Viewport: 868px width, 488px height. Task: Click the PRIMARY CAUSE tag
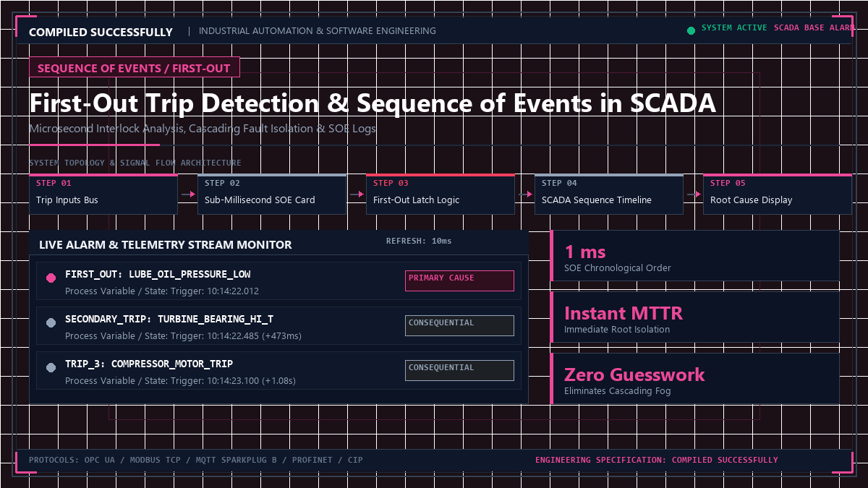tap(459, 281)
